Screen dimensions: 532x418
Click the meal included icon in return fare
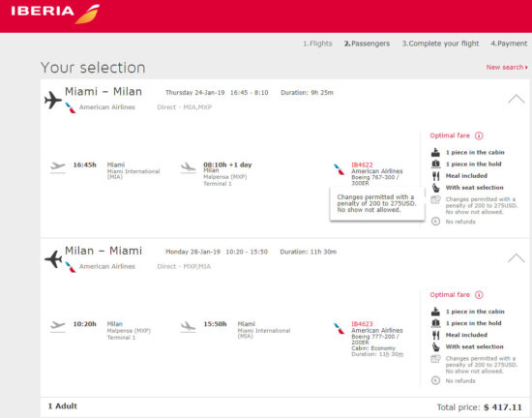[x=435, y=335]
